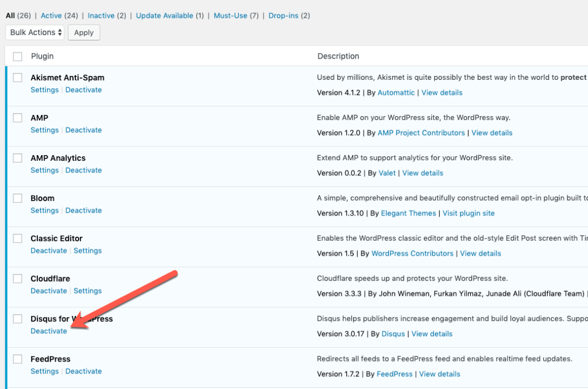This screenshot has width=588, height=389.
Task: Select the Cloudflare plugin name
Action: [x=51, y=278]
